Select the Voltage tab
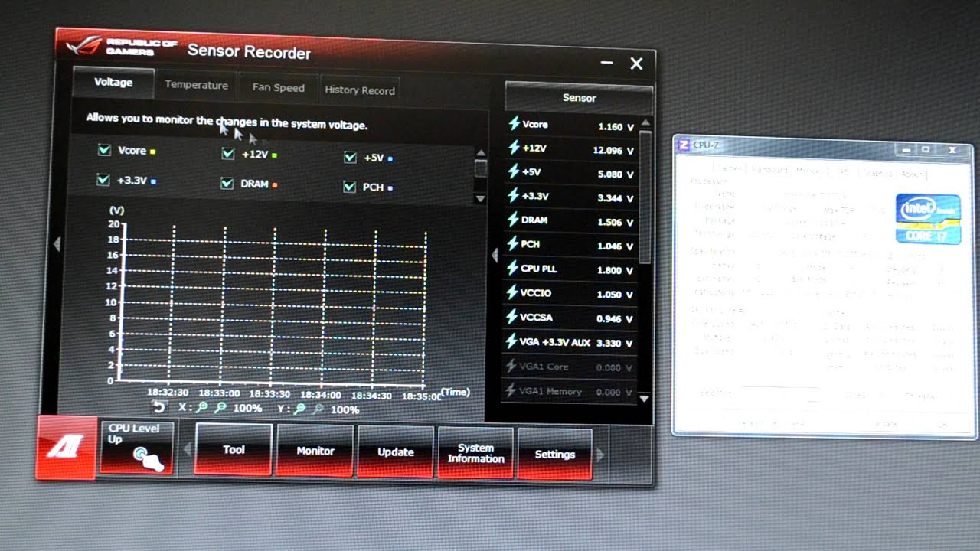This screenshot has height=551, width=980. 113,82
